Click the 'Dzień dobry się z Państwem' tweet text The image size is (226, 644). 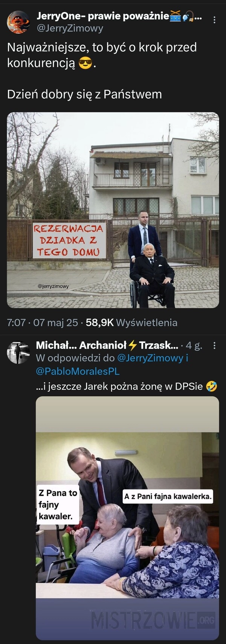click(x=84, y=94)
